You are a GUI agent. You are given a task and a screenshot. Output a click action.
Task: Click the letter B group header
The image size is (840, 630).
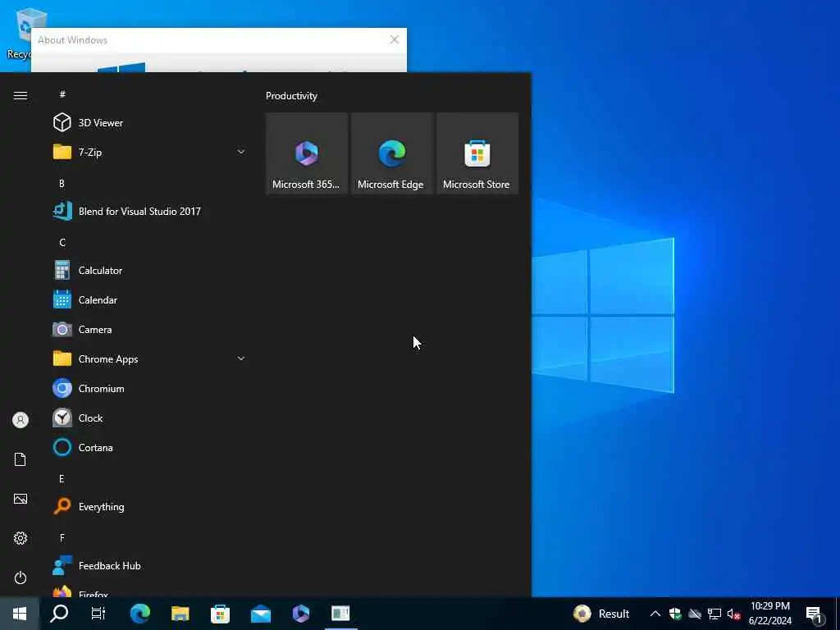pos(62,183)
